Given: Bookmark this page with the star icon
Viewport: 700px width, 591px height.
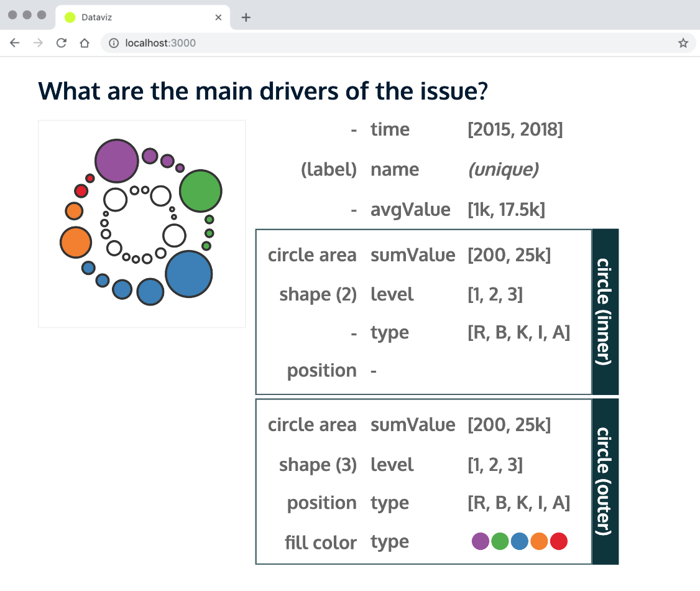Looking at the screenshot, I should pos(683,43).
